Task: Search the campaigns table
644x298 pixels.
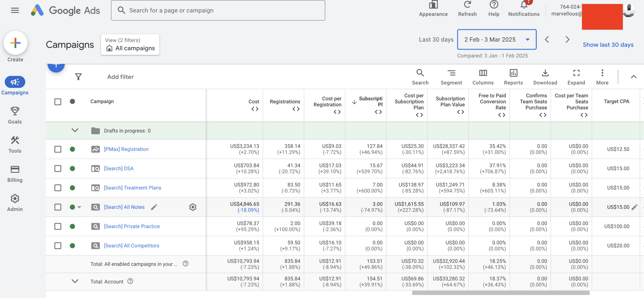Action: coord(420,77)
